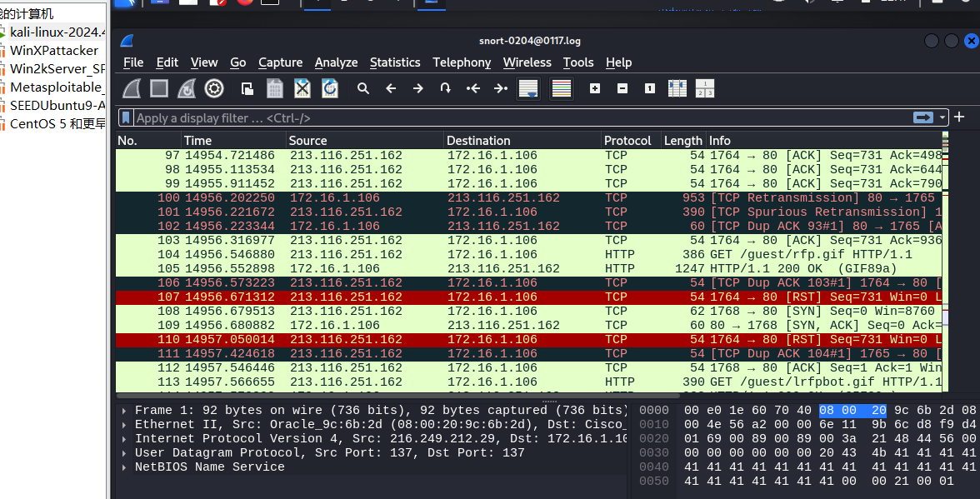The width and height of the screenshot is (980, 499).
Task: Sort packets by Protocol column
Action: (630, 141)
